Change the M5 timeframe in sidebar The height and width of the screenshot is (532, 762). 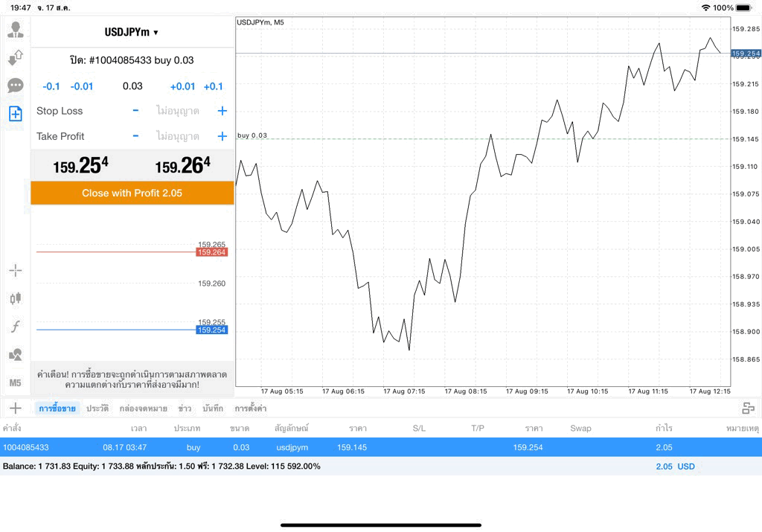pos(15,383)
